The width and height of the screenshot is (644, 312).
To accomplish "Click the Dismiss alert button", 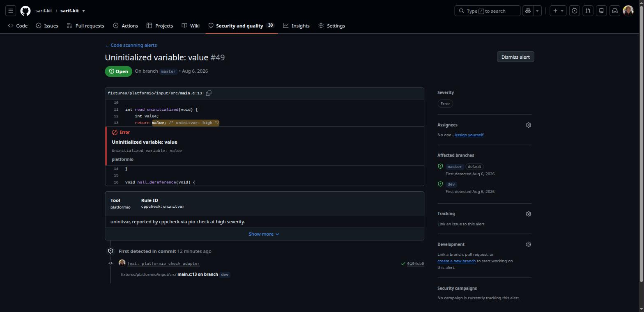I will [x=515, y=57].
